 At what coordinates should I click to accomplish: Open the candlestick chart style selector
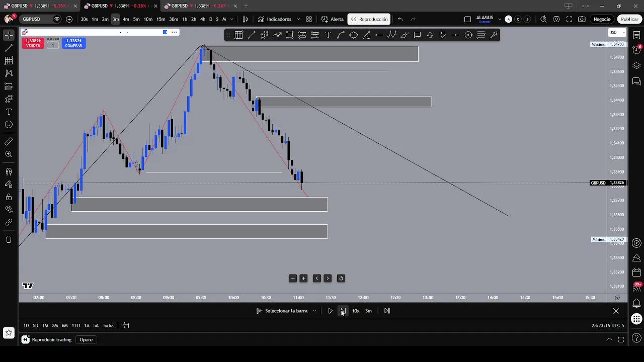[245, 19]
